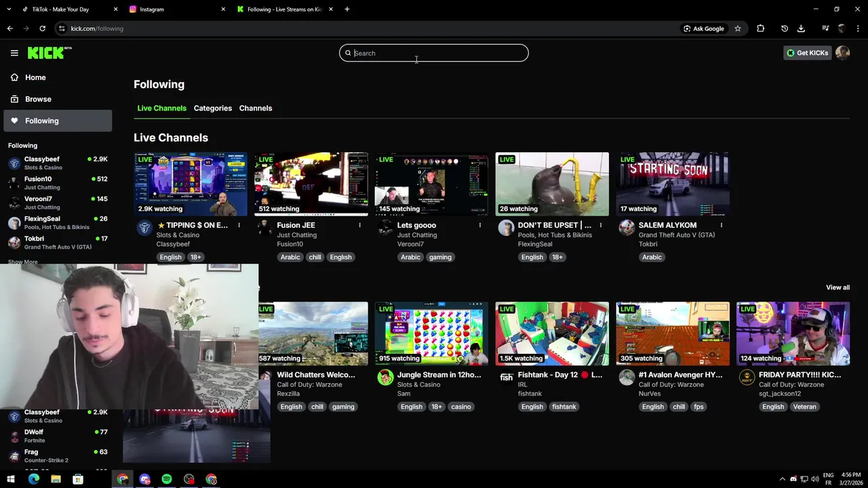Click Veroonl7 avatar under stream card
Viewport: 868px width, 488px height.
[385, 228]
